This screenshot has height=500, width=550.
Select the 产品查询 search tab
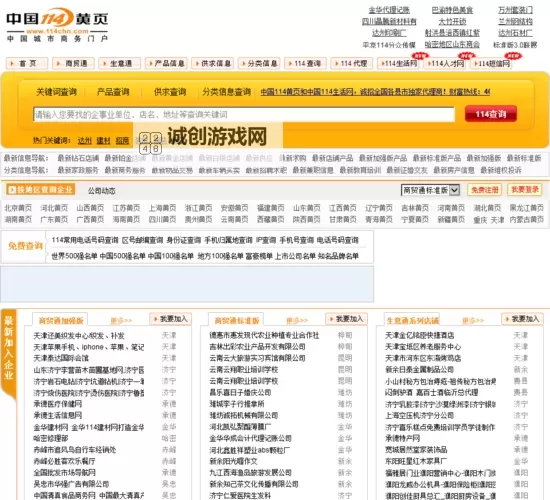point(113,92)
